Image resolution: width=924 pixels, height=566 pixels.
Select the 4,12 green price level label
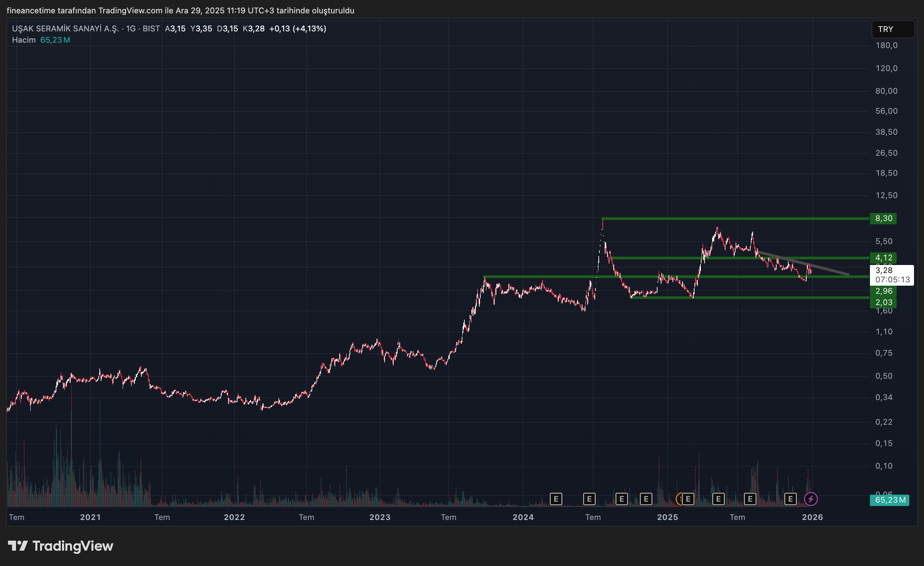coord(883,258)
